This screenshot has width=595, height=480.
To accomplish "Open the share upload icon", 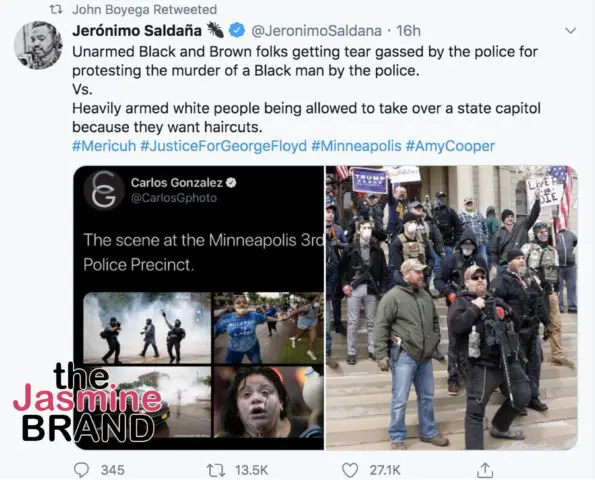I will coord(485,470).
